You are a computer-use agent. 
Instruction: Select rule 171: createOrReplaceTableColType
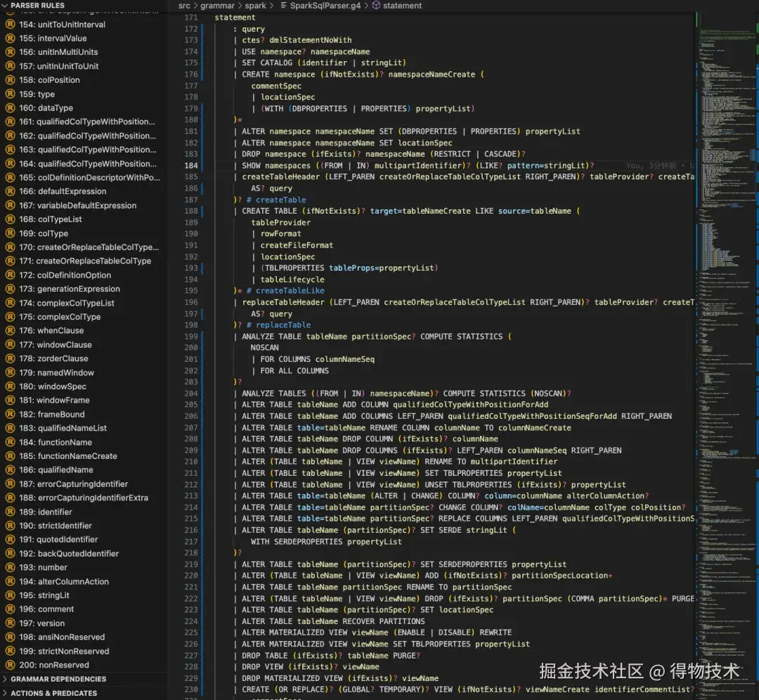[85, 261]
